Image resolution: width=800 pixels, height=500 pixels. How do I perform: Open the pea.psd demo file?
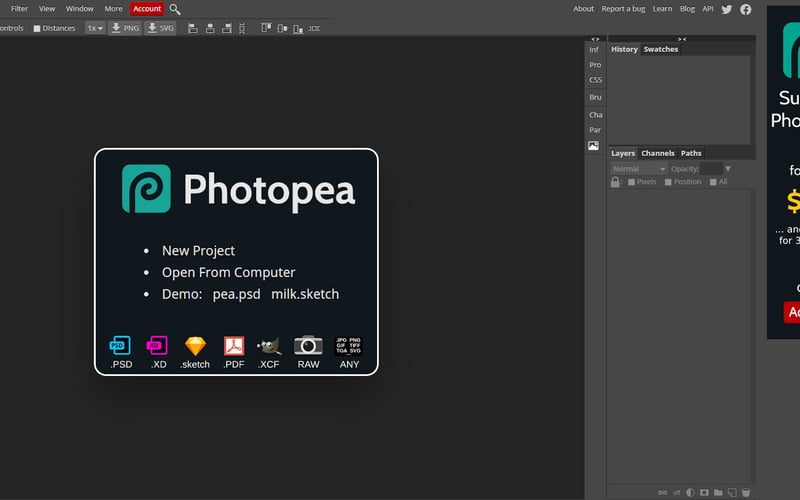tap(236, 294)
